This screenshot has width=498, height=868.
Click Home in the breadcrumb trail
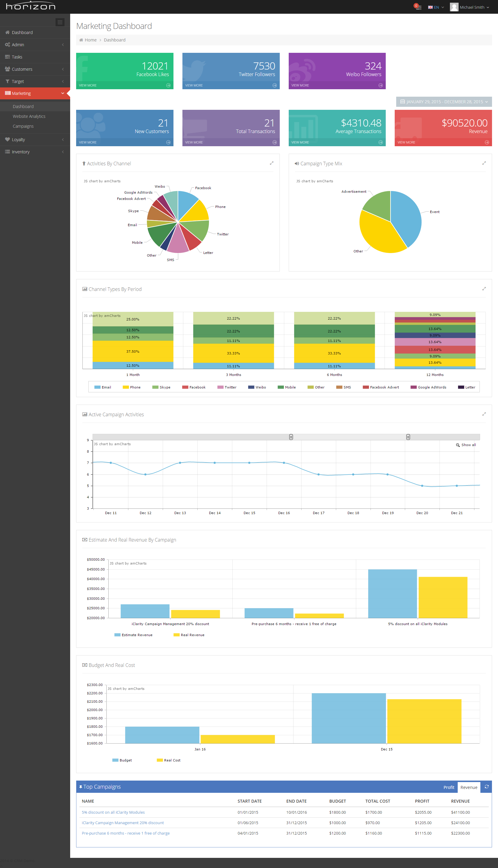tap(90, 40)
